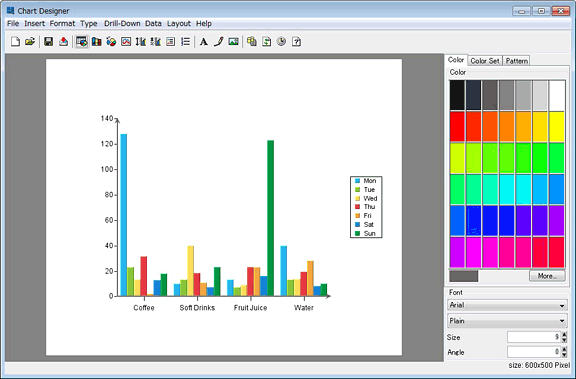Save the chart using floppy disk icon
The height and width of the screenshot is (379, 576).
48,41
